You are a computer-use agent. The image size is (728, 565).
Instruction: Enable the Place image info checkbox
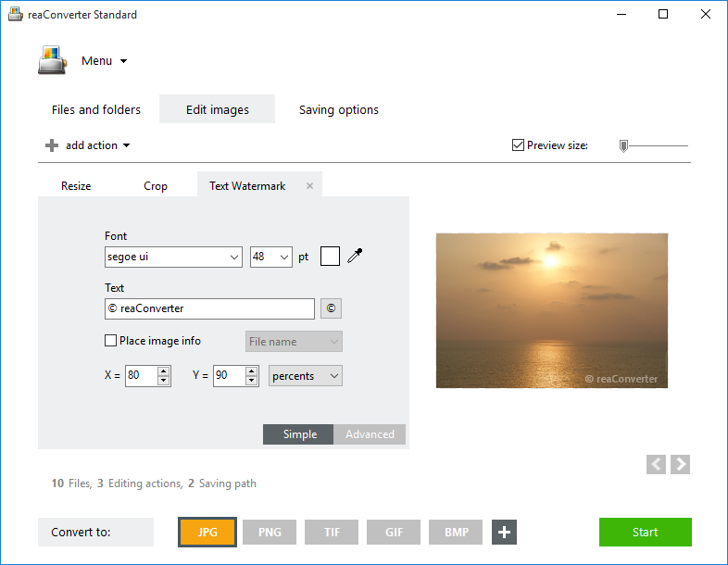coord(111,341)
